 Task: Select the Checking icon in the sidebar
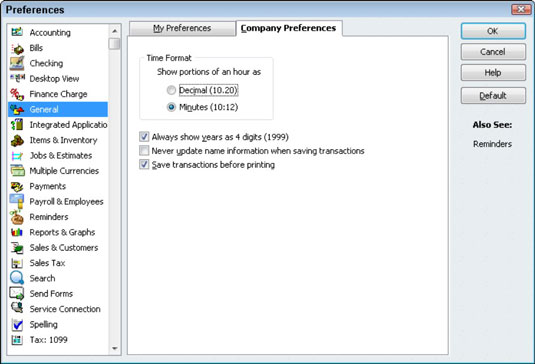[x=17, y=63]
